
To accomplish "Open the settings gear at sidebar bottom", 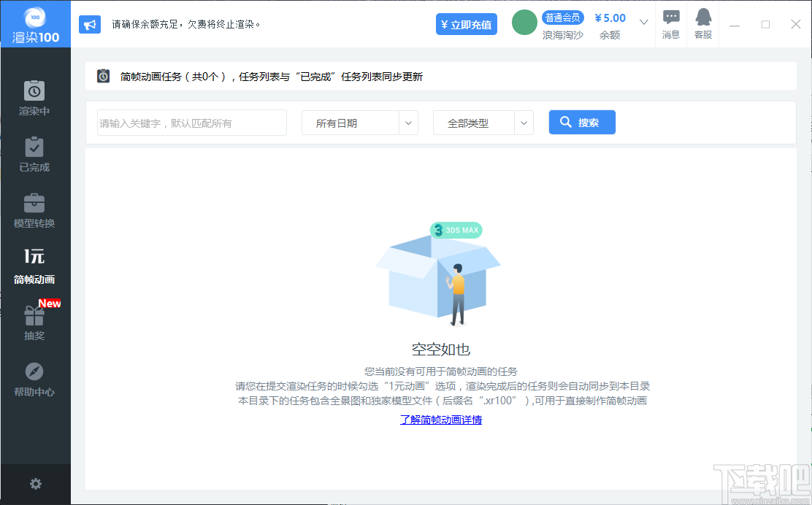I will pos(34,484).
